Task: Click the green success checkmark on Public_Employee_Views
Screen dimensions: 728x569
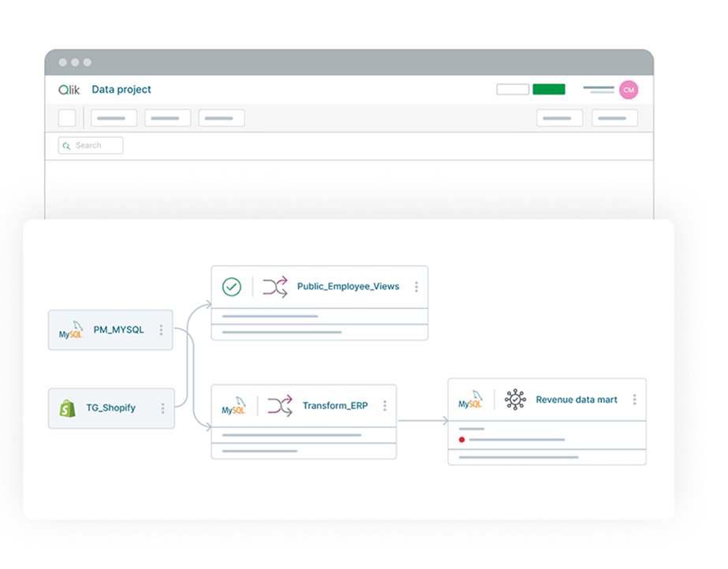Action: pyautogui.click(x=231, y=286)
